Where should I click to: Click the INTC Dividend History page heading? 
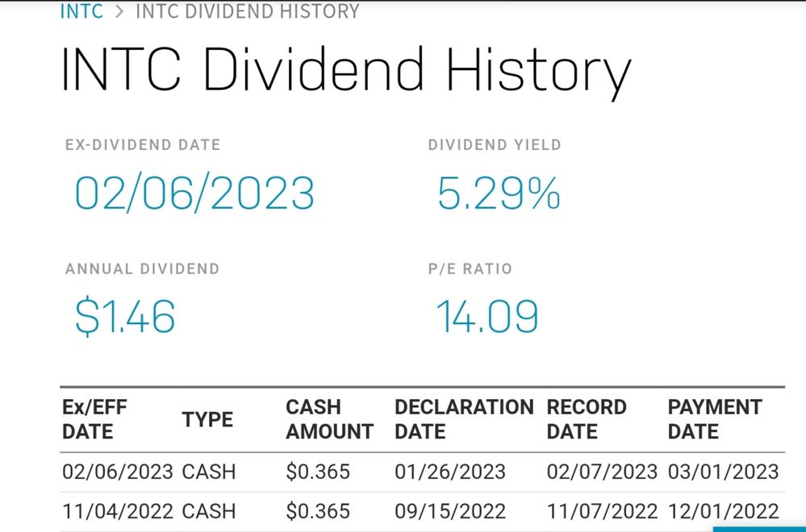coord(345,70)
